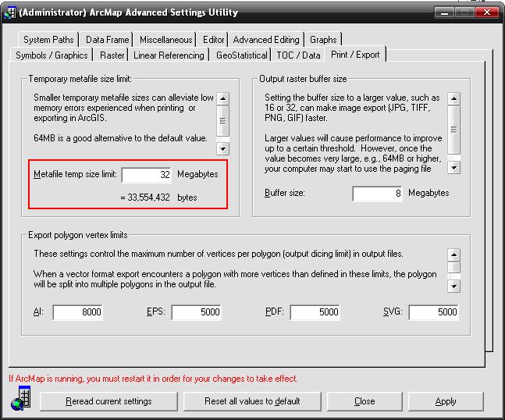The height and width of the screenshot is (420, 505).
Task: Click the raster buffer description scrollbar thumb
Action: pyautogui.click(x=453, y=130)
